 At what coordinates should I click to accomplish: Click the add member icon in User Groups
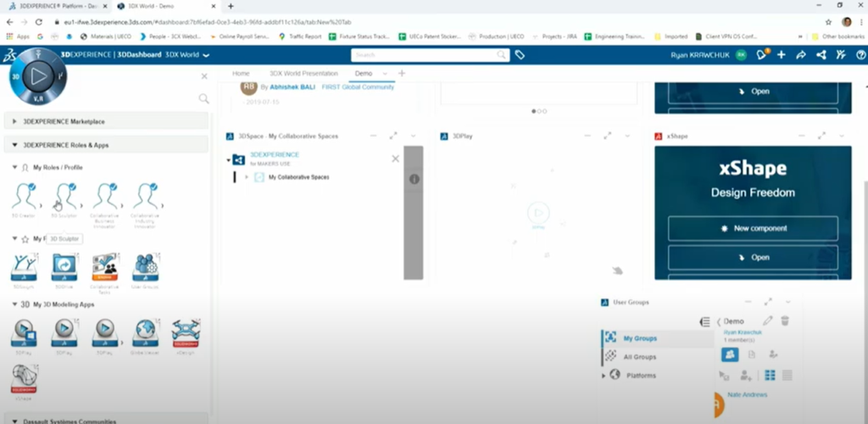click(x=746, y=376)
